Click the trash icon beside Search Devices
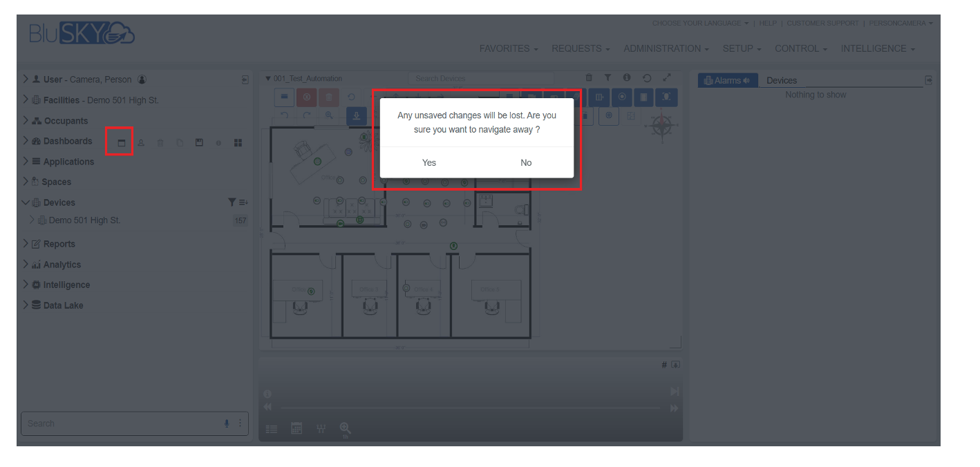Viewport: 980px width, 467px height. pyautogui.click(x=589, y=78)
